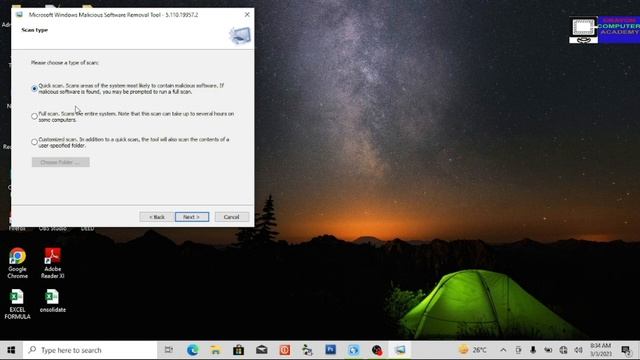This screenshot has width=640, height=360.
Task: Open the notification action center
Action: [x=625, y=350]
